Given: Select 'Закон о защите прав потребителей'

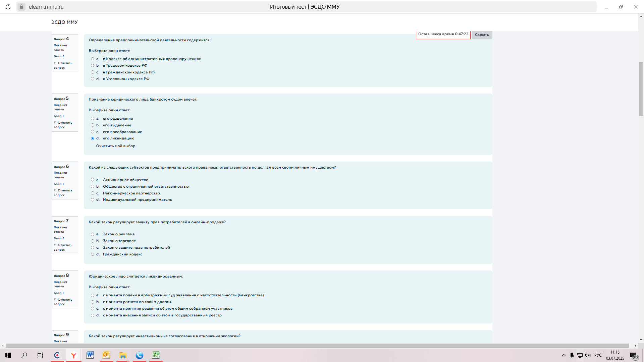Looking at the screenshot, I should pos(93,248).
